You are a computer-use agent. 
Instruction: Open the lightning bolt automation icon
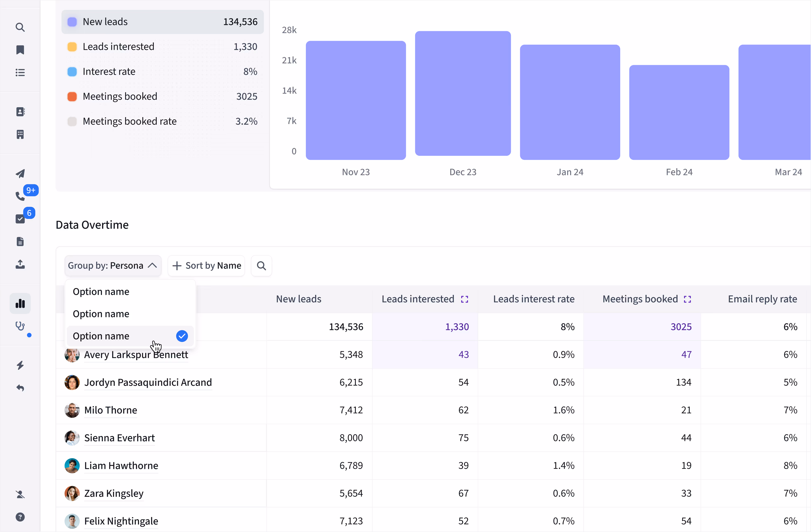[20, 365]
